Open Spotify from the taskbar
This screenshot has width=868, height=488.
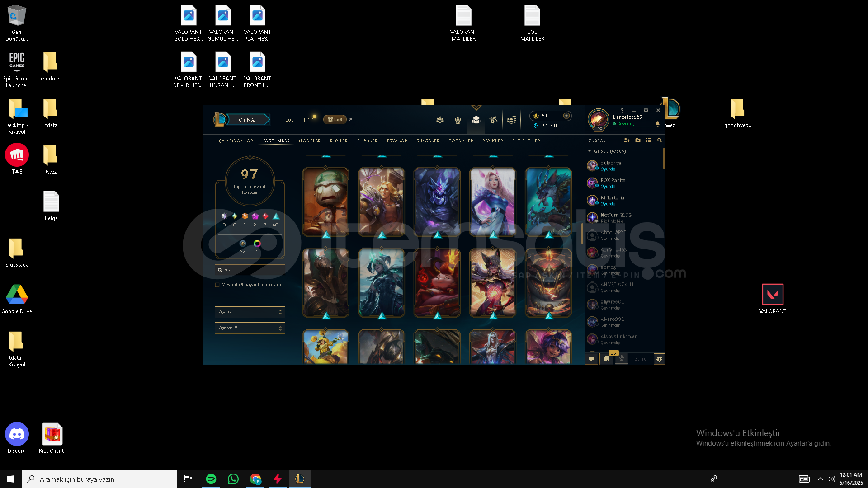211,479
